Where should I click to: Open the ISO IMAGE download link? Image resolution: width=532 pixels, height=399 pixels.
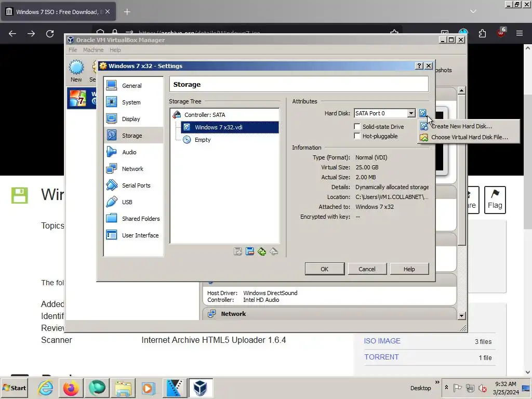coord(382,341)
